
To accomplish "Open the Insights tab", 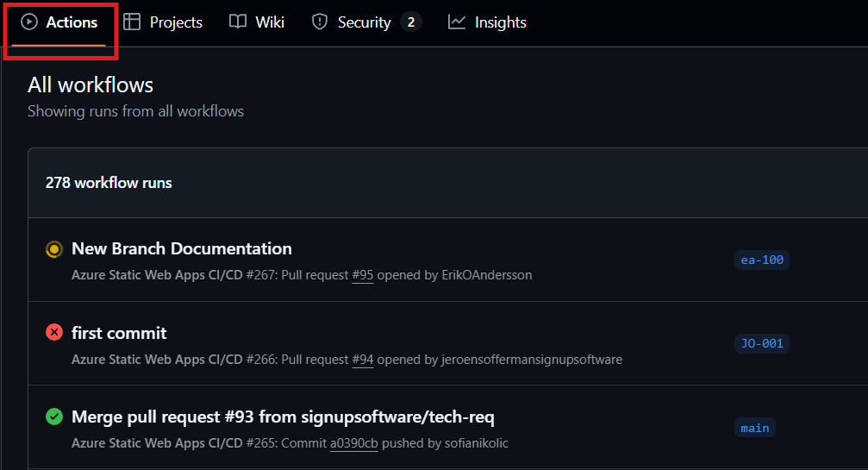I will 500,22.
